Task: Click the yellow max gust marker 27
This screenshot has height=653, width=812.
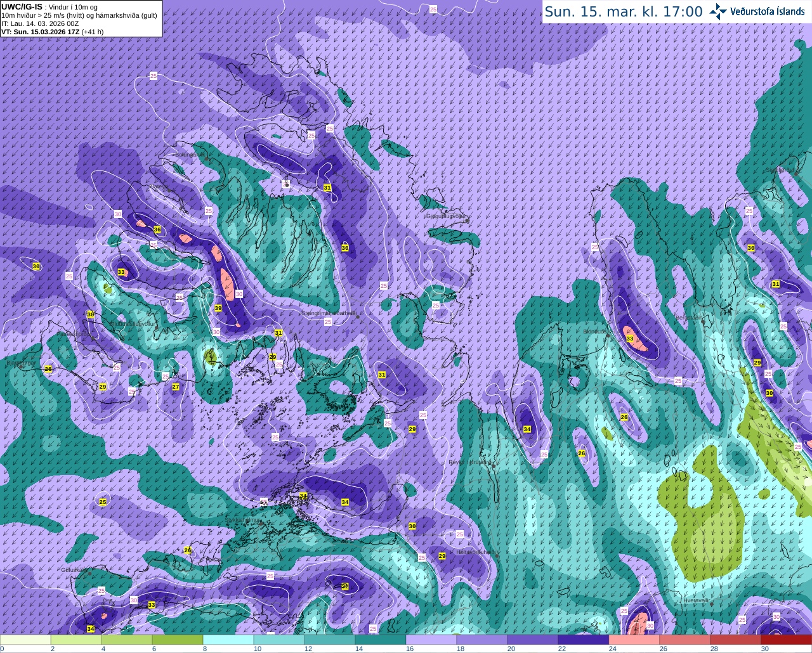Action: tap(176, 387)
